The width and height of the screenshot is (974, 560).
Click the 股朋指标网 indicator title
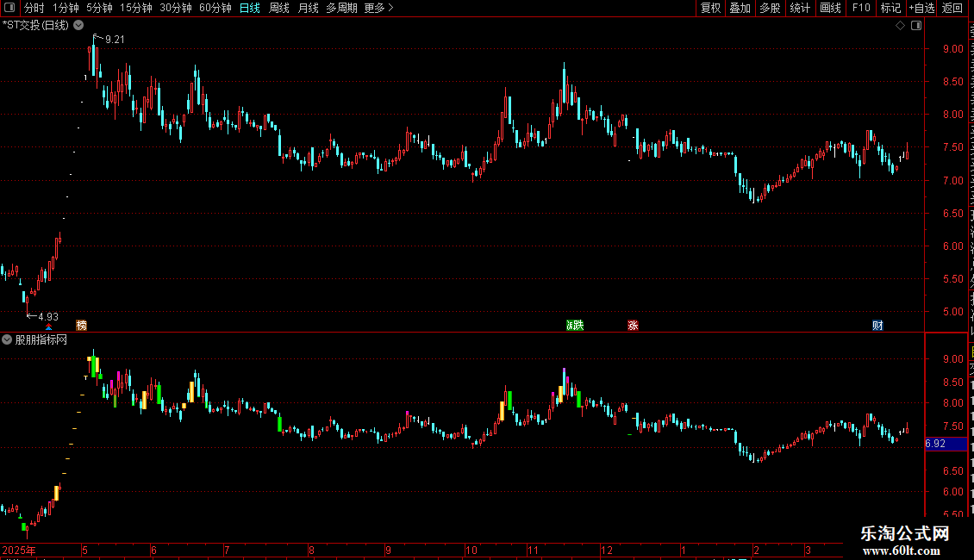pyautogui.click(x=41, y=339)
